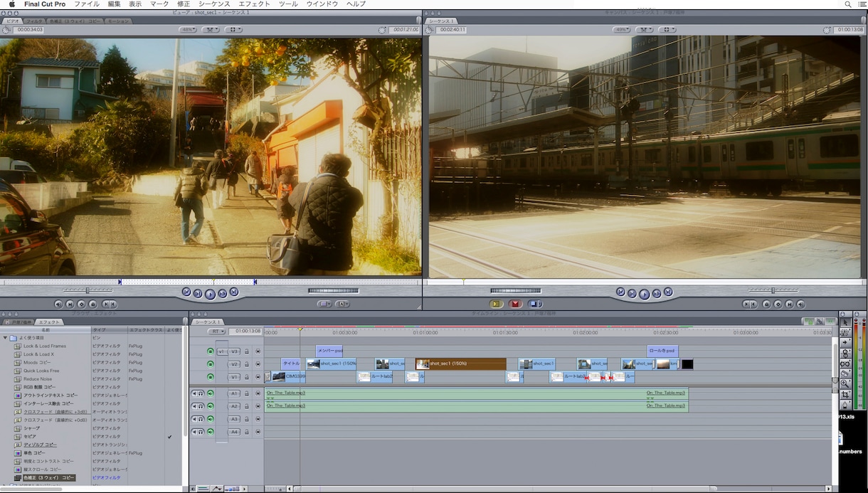
Task: Adjust the Canvas shuttle control slider
Action: click(x=773, y=290)
